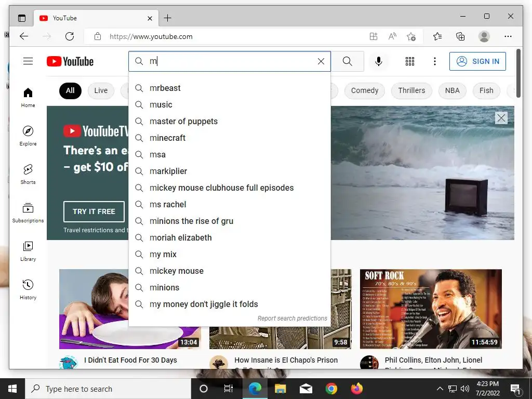Screen dimensions: 532x399
Task: Open the YouTube hamburger guide menu
Action: click(28, 61)
